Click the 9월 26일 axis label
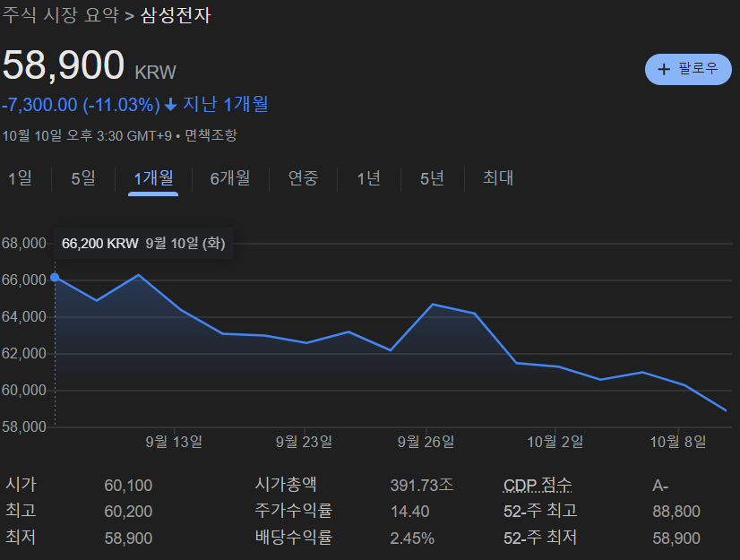Screen dimensions: 740x560 426,442
